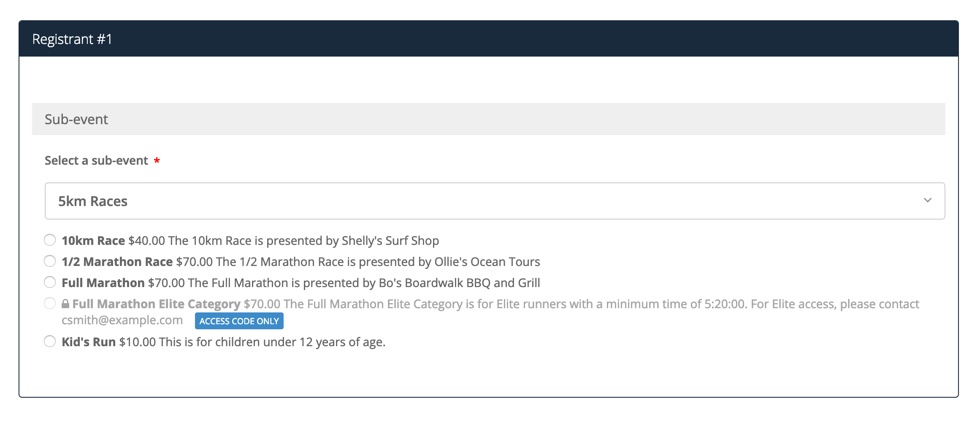The image size is (980, 434).
Task: Expand the dropdown using the chevron arrow
Action: tap(927, 201)
